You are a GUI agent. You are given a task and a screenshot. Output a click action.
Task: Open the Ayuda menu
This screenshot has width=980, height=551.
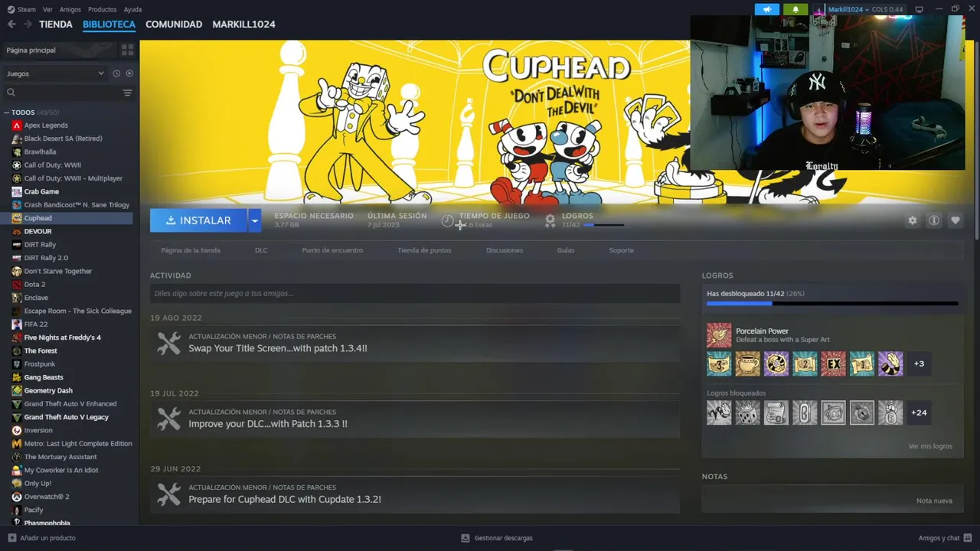(132, 9)
